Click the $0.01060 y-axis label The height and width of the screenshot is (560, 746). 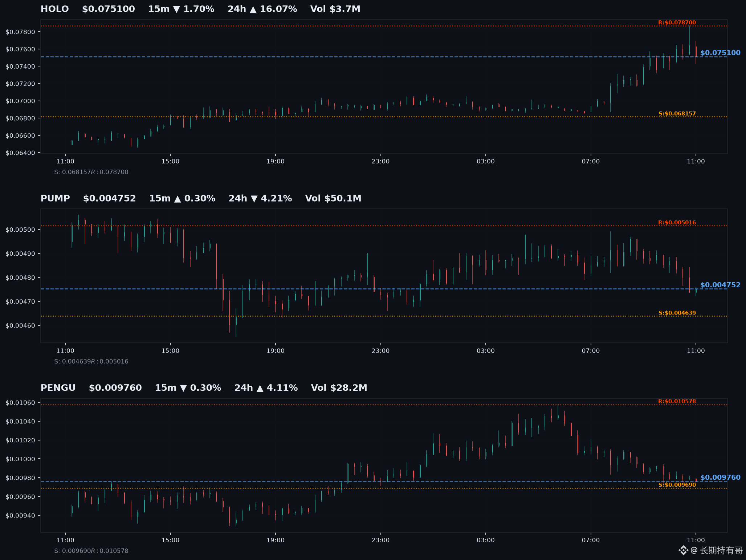[x=20, y=402]
